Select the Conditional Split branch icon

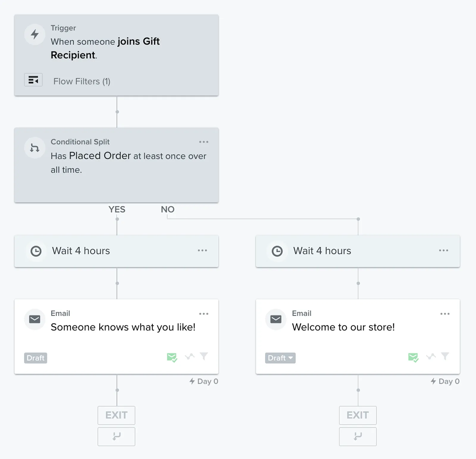(35, 148)
